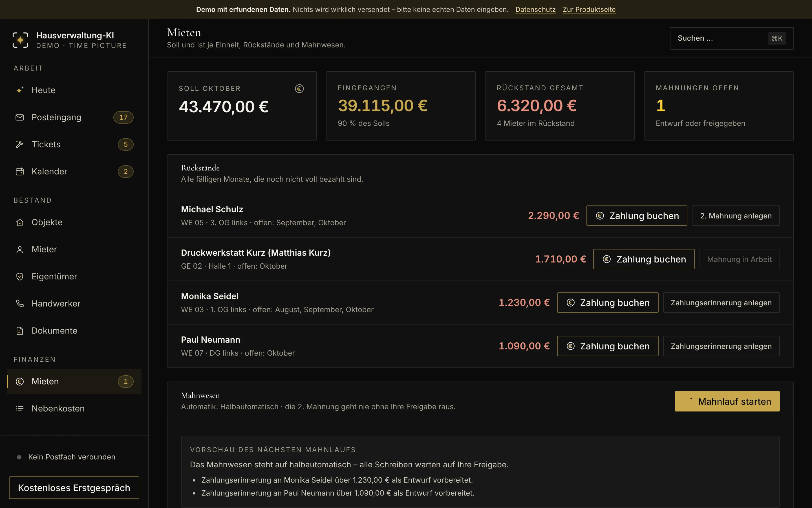
Task: Click the Mahnungen Offen count 1
Action: (660, 106)
